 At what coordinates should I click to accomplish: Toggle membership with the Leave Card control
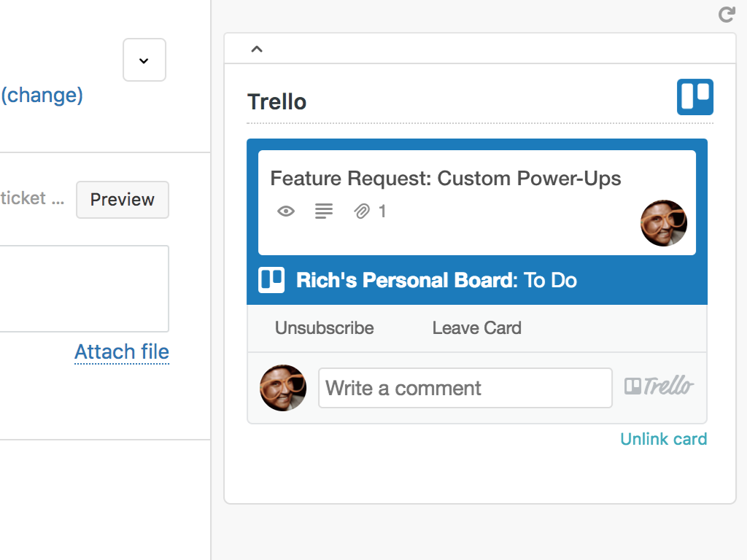pos(476,328)
